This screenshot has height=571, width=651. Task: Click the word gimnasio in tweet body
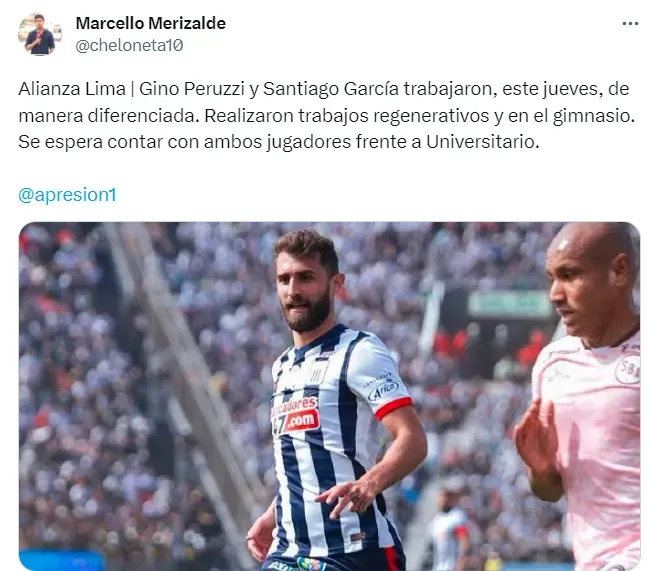point(594,116)
